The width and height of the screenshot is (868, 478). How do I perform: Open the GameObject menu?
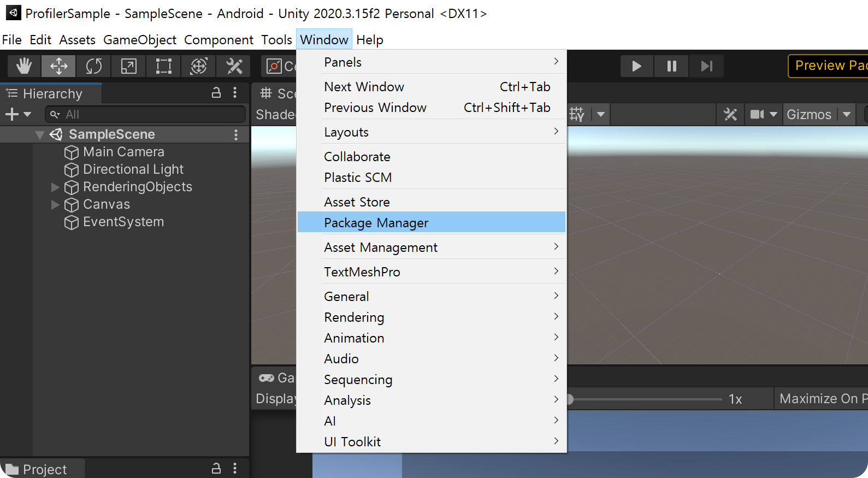tap(140, 40)
